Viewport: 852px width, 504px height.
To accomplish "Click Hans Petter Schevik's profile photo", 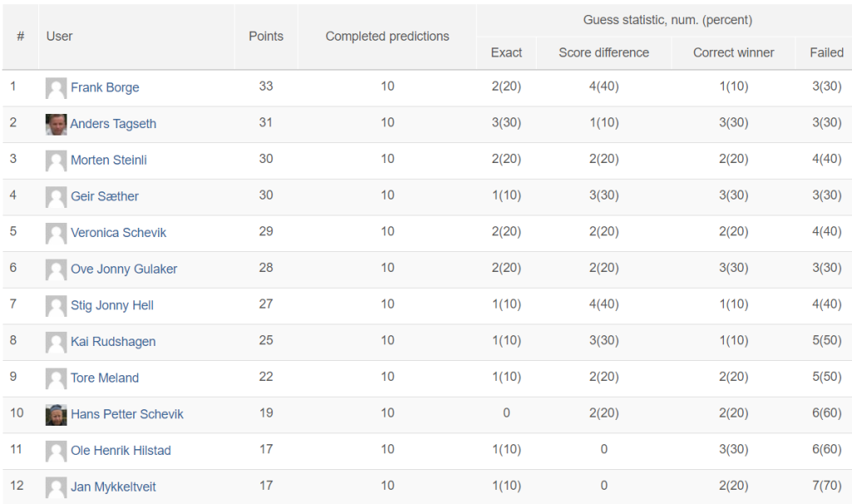I will 56,415.
